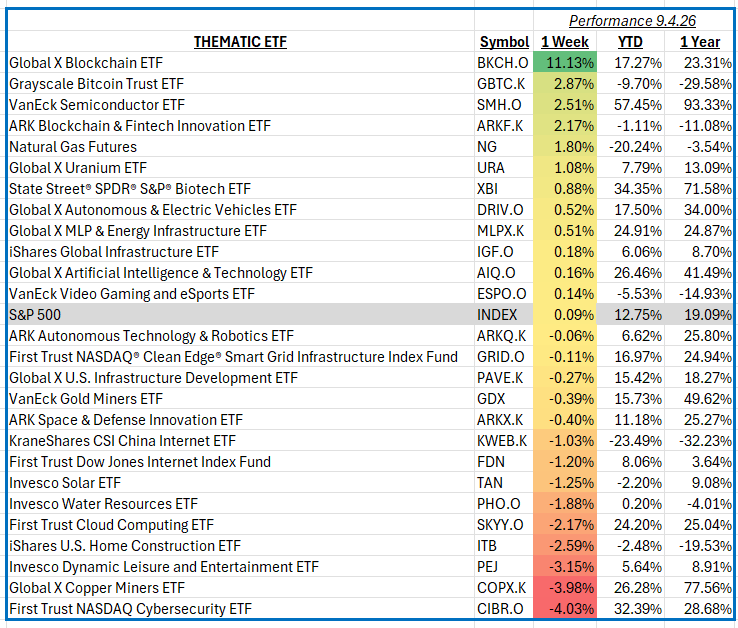738x628 pixels.
Task: Select the YTD header cell
Action: [x=630, y=42]
